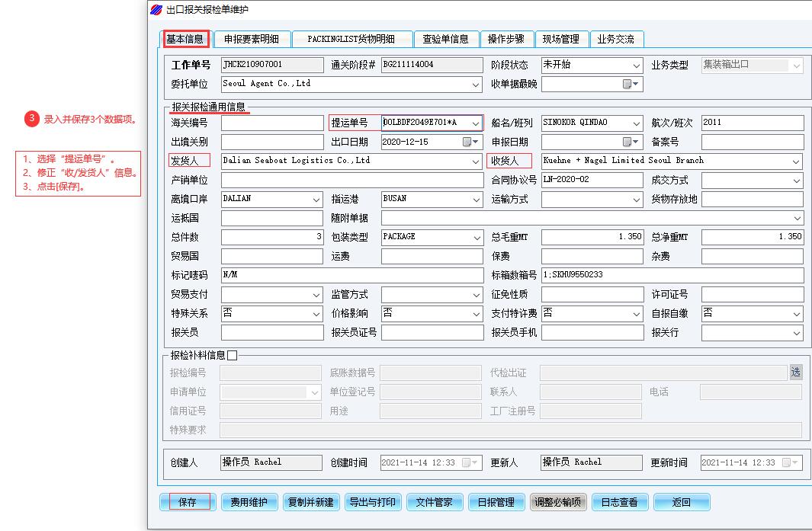Expand the 包装类型 dropdown

coord(476,238)
